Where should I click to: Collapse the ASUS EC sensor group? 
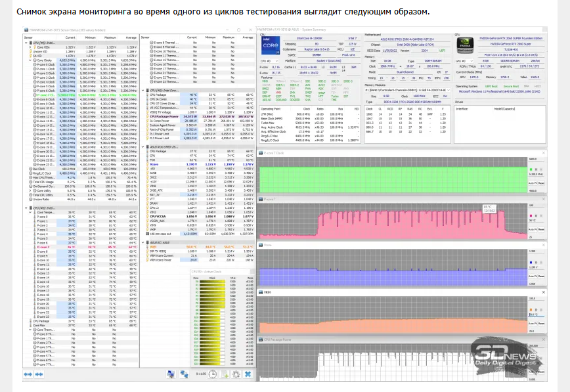(x=143, y=242)
